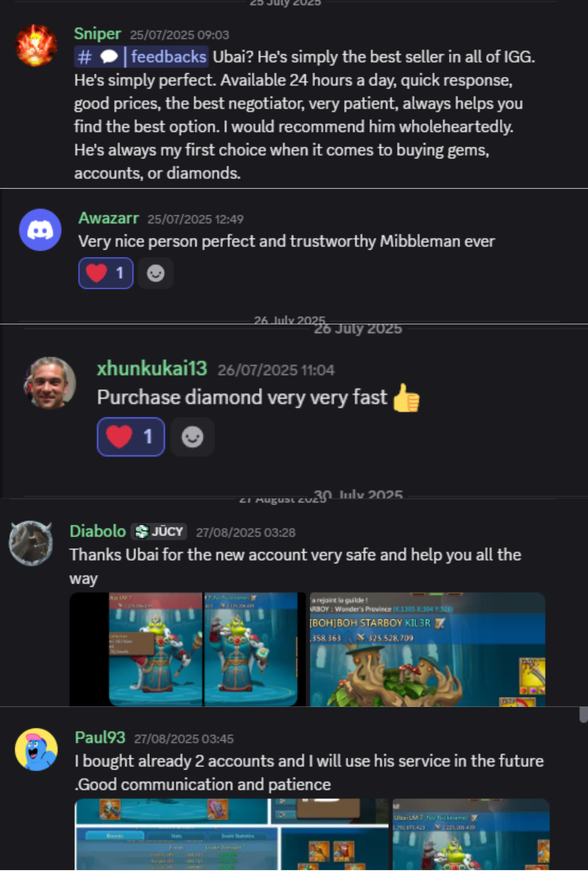Open xhunkukai13 username profile

click(x=152, y=369)
